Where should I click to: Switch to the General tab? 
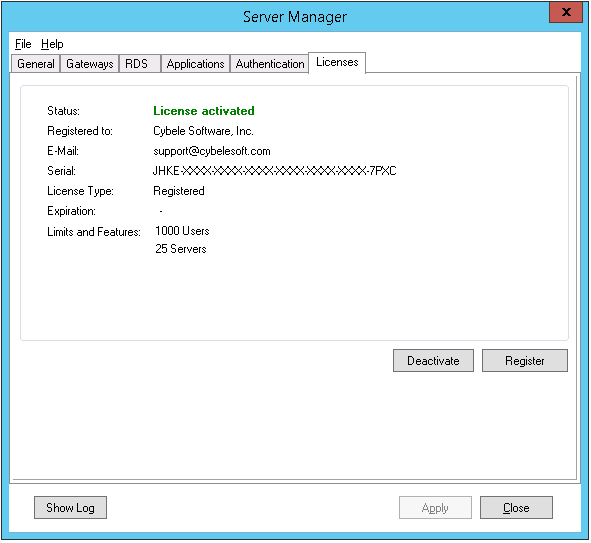(x=36, y=64)
